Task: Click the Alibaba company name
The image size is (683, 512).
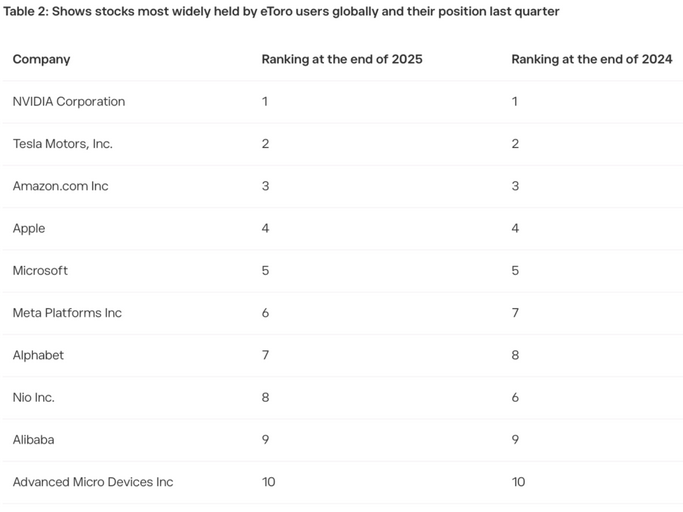Action: pos(34,440)
